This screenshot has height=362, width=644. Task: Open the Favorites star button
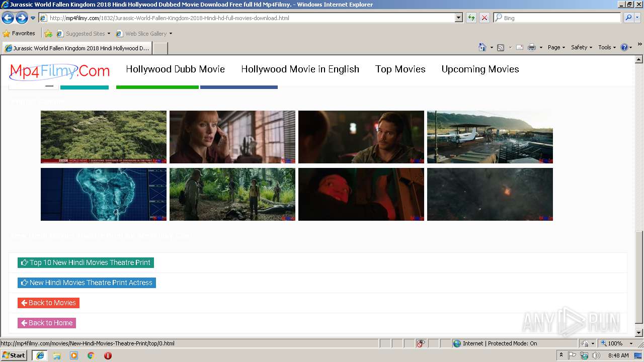[x=19, y=34]
